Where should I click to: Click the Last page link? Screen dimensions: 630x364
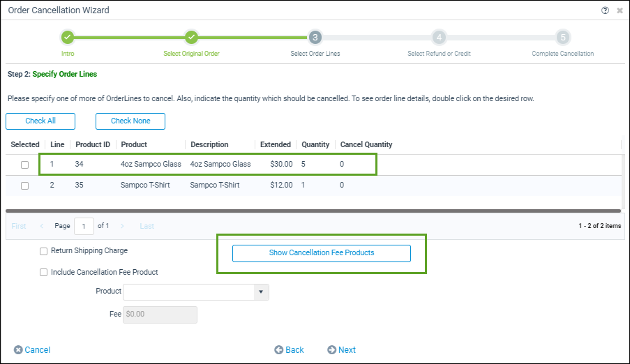pos(147,226)
